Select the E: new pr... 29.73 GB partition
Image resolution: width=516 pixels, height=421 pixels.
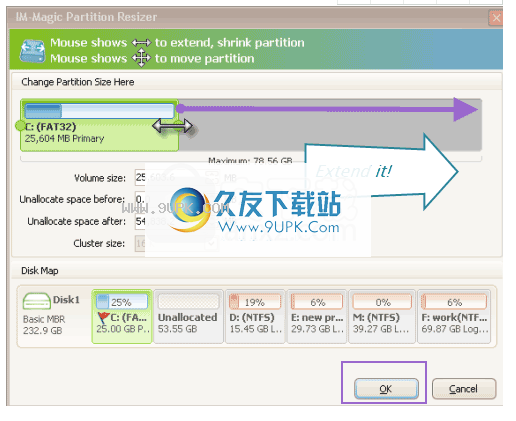click(x=317, y=316)
